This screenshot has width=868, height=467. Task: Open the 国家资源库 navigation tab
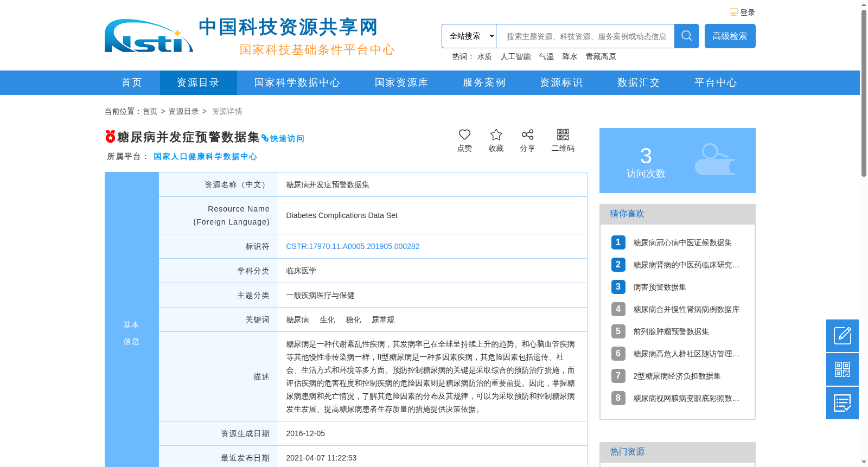[401, 82]
